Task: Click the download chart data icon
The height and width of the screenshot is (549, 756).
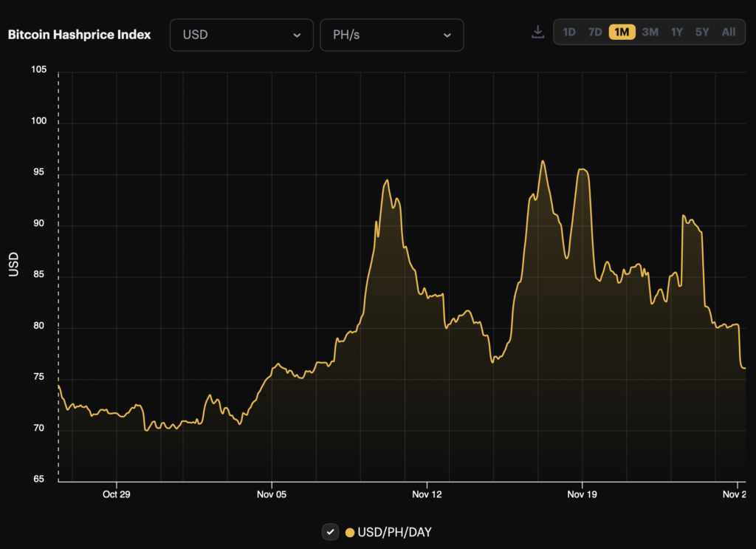Action: [x=537, y=33]
